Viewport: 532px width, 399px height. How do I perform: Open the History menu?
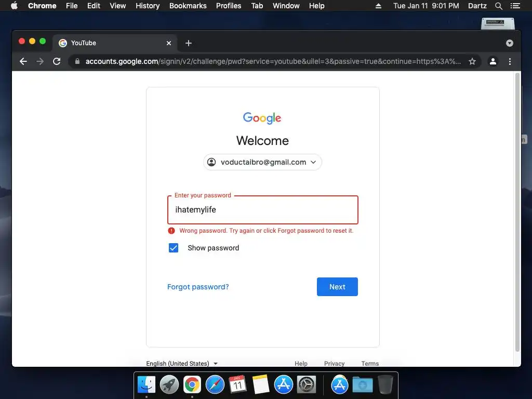[148, 6]
